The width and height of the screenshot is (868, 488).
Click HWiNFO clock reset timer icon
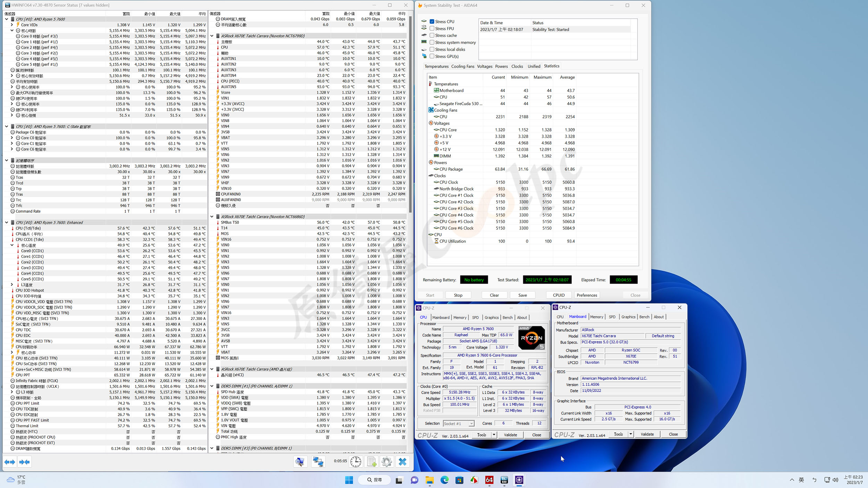pyautogui.click(x=356, y=462)
